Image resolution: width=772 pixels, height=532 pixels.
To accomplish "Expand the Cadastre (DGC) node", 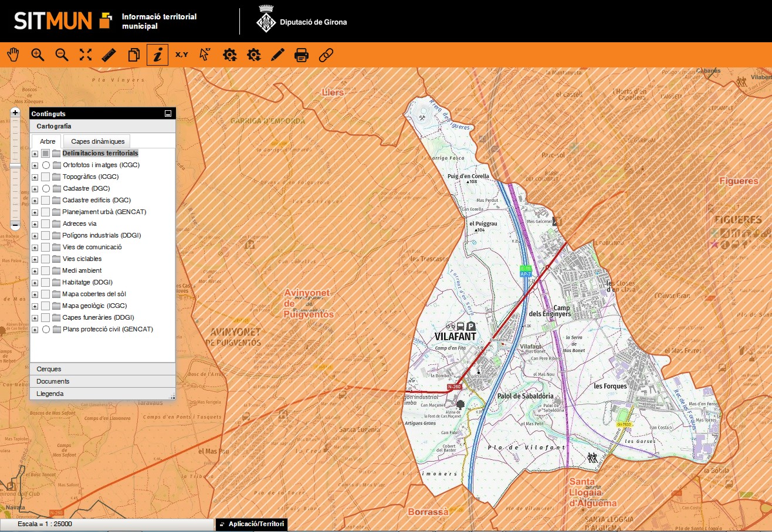I will 35,189.
